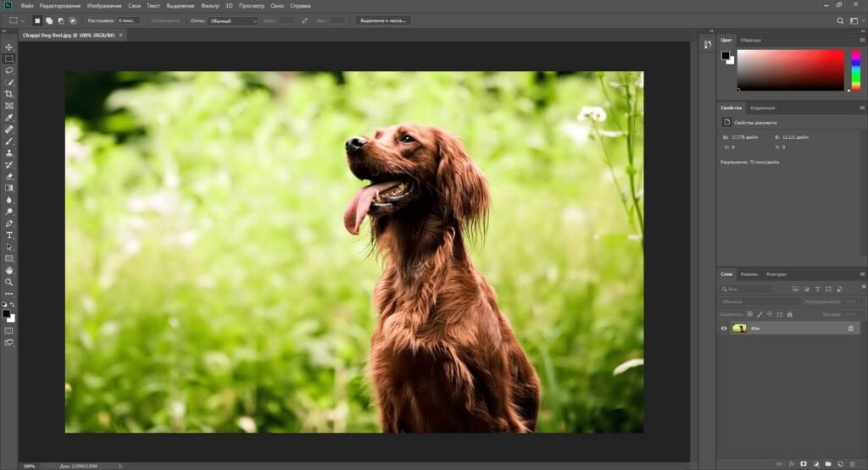Select the Frame tool

click(8, 106)
